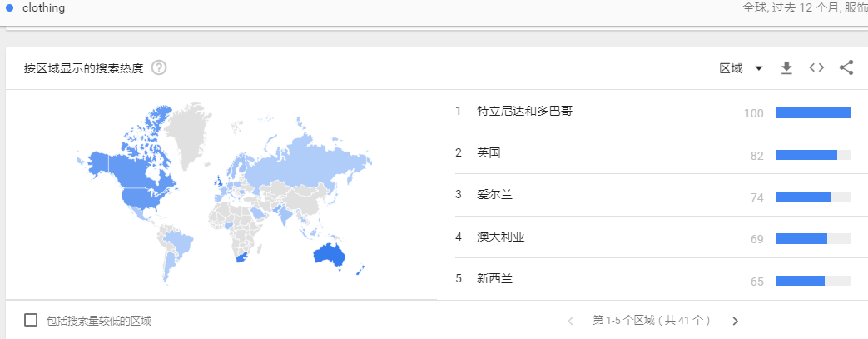This screenshot has width=868, height=339.
Task: Open the 爱尔兰 region entry
Action: (x=495, y=195)
